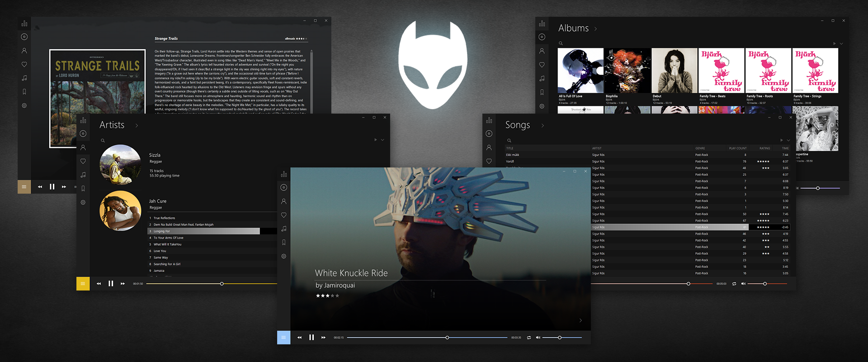
Task: Adjust seek slider in White Knuckle Ride window
Action: [427, 338]
